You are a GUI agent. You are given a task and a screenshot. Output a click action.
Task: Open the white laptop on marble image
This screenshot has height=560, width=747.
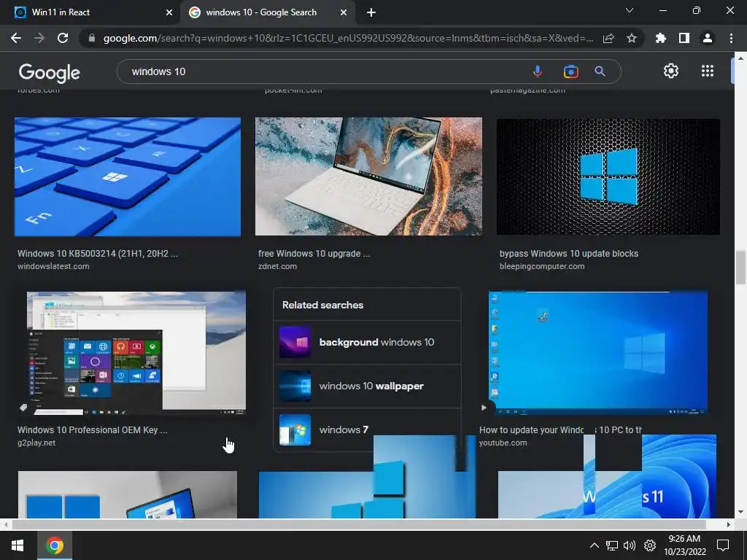tap(368, 176)
